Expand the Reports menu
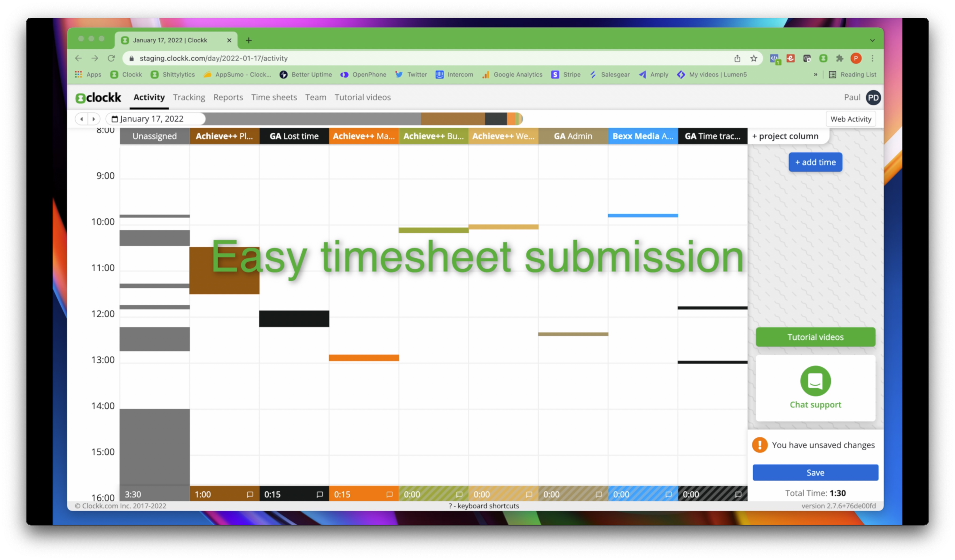955x560 pixels. pyautogui.click(x=227, y=97)
